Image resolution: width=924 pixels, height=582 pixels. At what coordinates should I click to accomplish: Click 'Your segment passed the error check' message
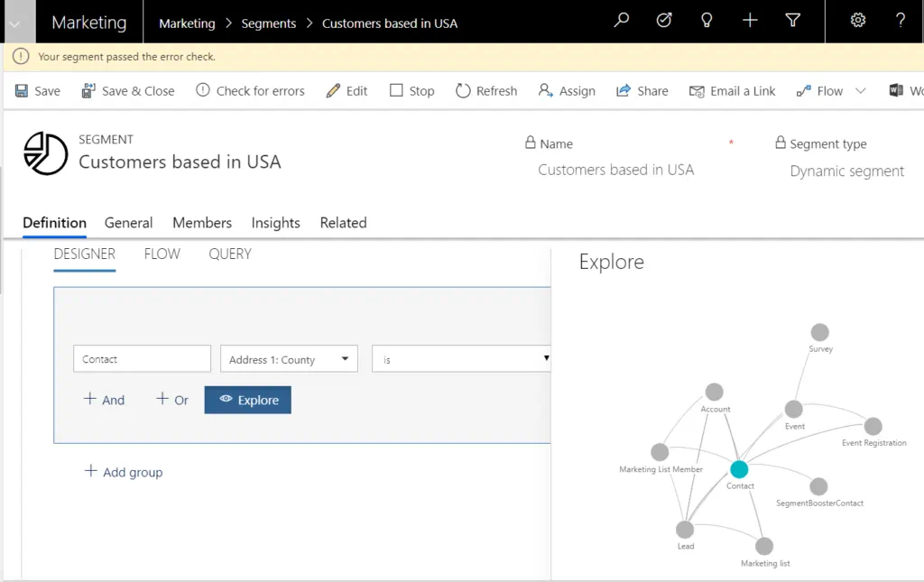coord(126,57)
